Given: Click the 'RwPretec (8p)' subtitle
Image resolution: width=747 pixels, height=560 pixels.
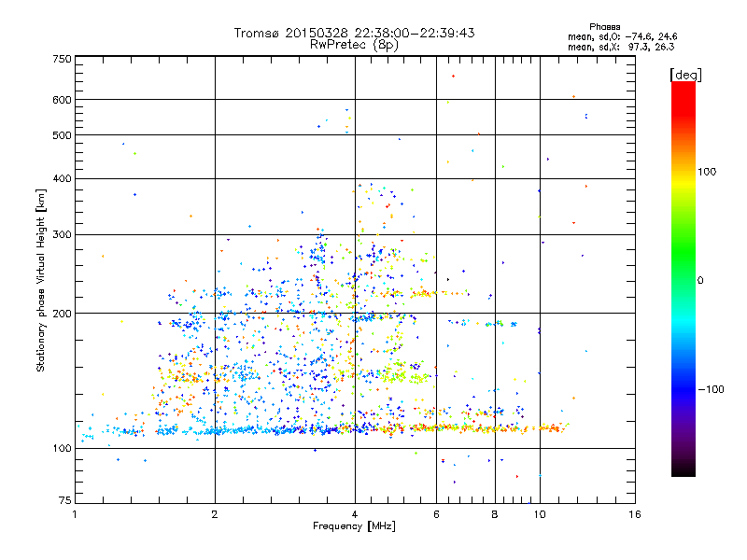Looking at the screenshot, I should click(354, 45).
